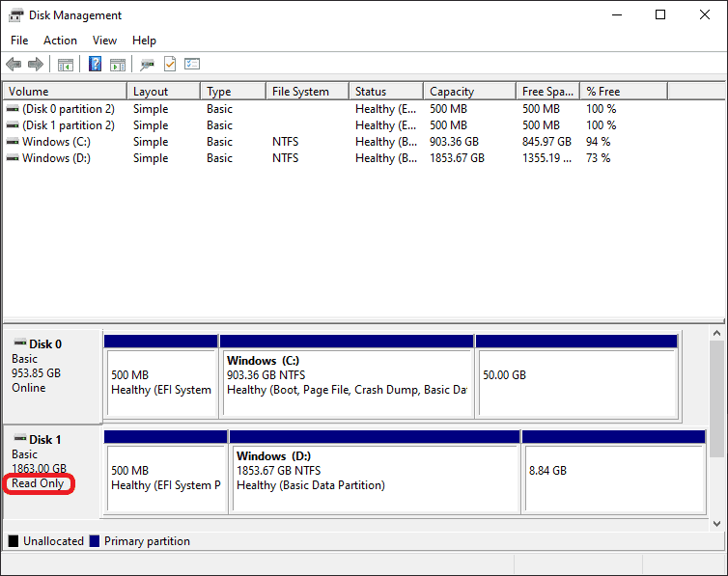Click the Forward arrow toolbar icon
This screenshot has width=728, height=576.
pos(36,65)
